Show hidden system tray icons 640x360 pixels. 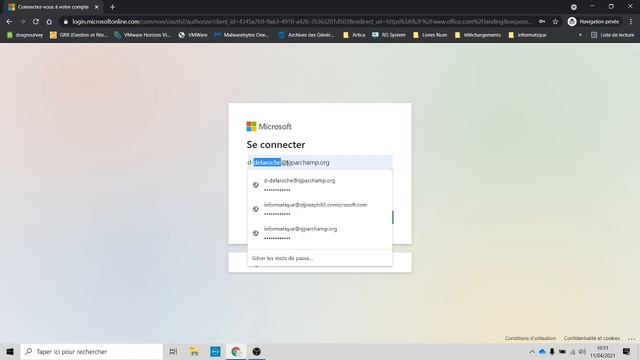tap(532, 351)
